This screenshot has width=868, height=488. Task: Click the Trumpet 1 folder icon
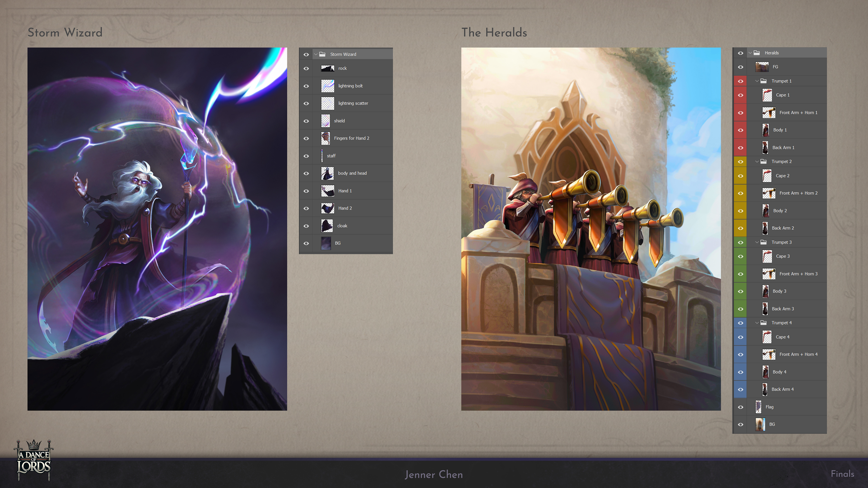point(764,81)
